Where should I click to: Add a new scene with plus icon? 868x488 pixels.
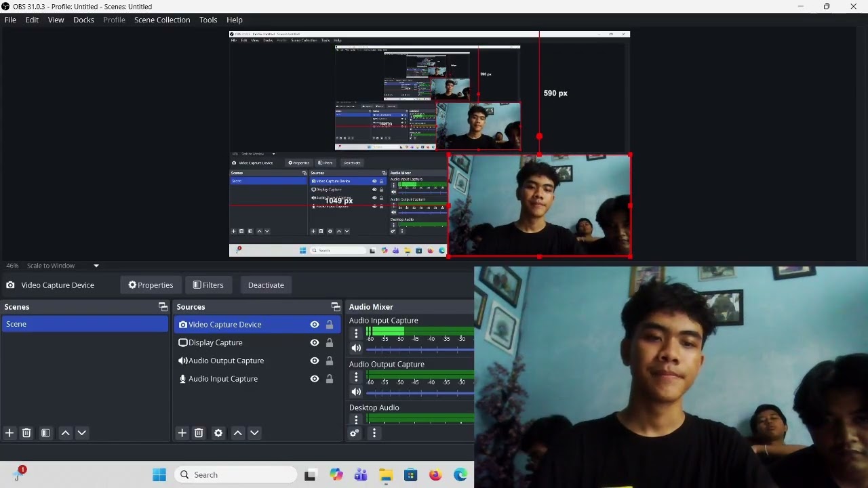[9, 432]
